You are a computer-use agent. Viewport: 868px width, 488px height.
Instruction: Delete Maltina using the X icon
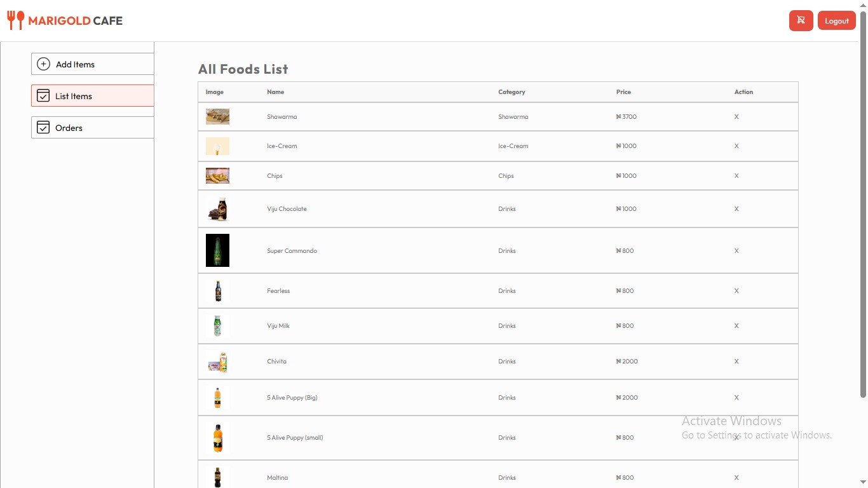pyautogui.click(x=736, y=477)
